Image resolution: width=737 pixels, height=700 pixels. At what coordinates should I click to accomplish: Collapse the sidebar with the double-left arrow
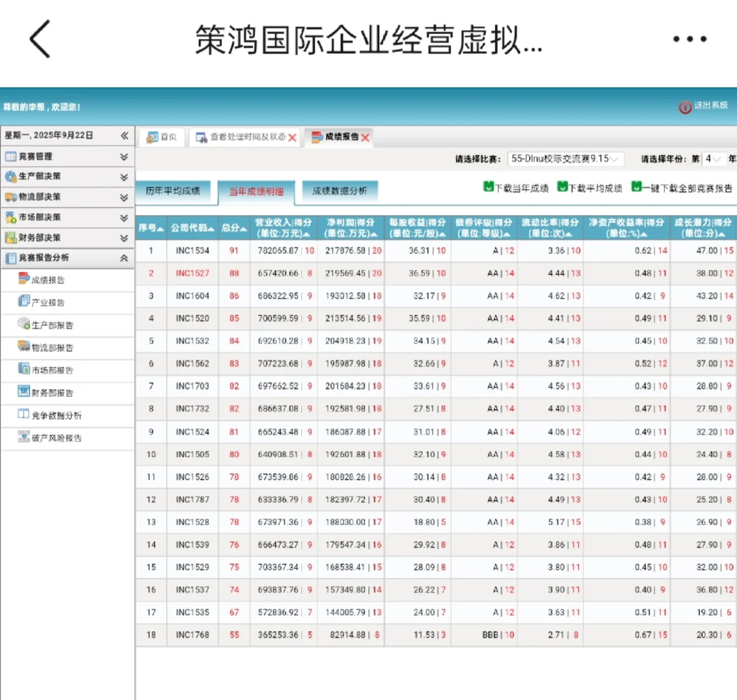click(124, 135)
